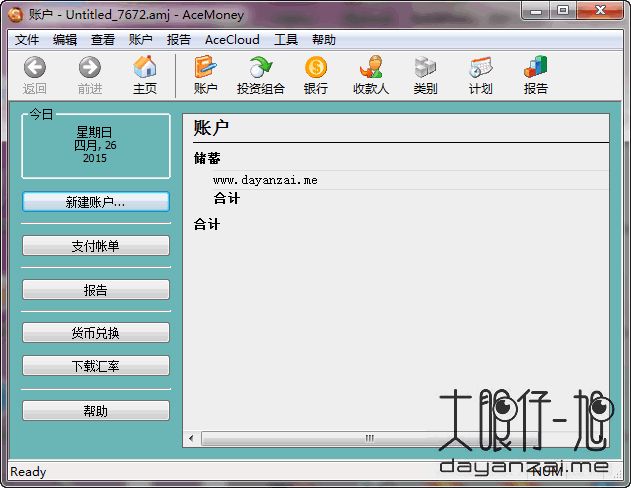Click the 帮助 sidebar button
Screen dimensions: 631x488
tap(96, 410)
